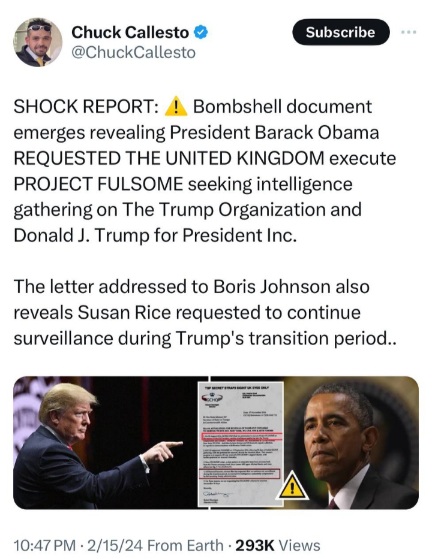Click the Chuck Callesto display name

click(130, 32)
